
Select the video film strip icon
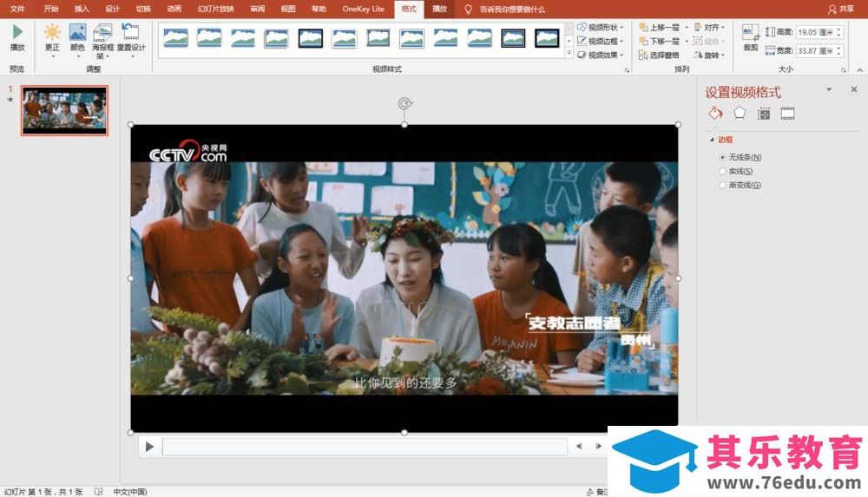pos(788,114)
